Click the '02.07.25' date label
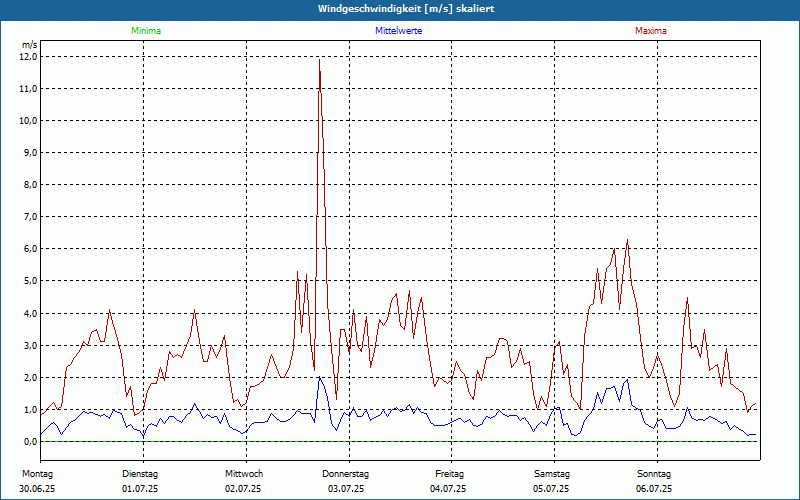This screenshot has height=500, width=800. point(243,489)
